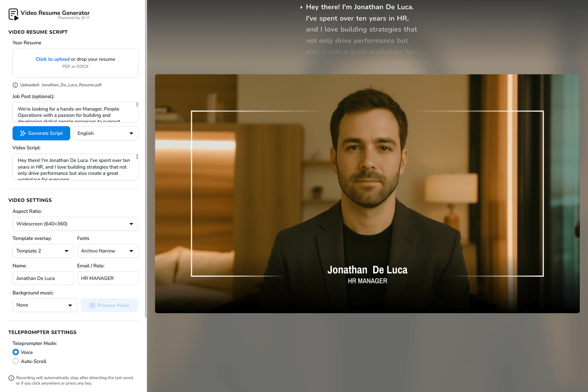Click the play icon inside Preview Music
The height and width of the screenshot is (392, 588).
(93, 305)
